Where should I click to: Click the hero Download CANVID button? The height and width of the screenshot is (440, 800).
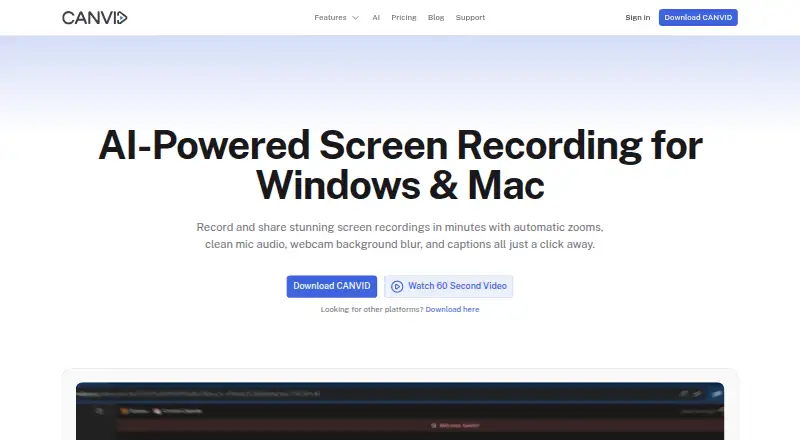tap(332, 286)
